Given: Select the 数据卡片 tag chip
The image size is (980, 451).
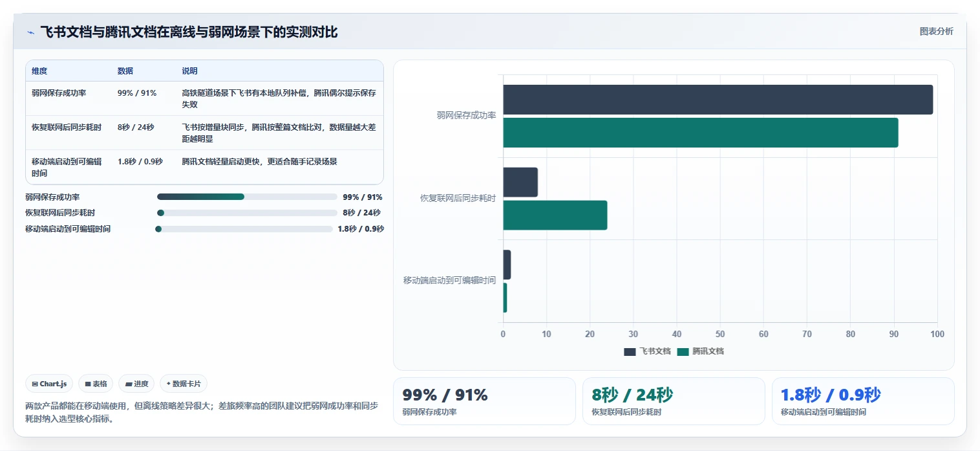Looking at the screenshot, I should [x=184, y=384].
